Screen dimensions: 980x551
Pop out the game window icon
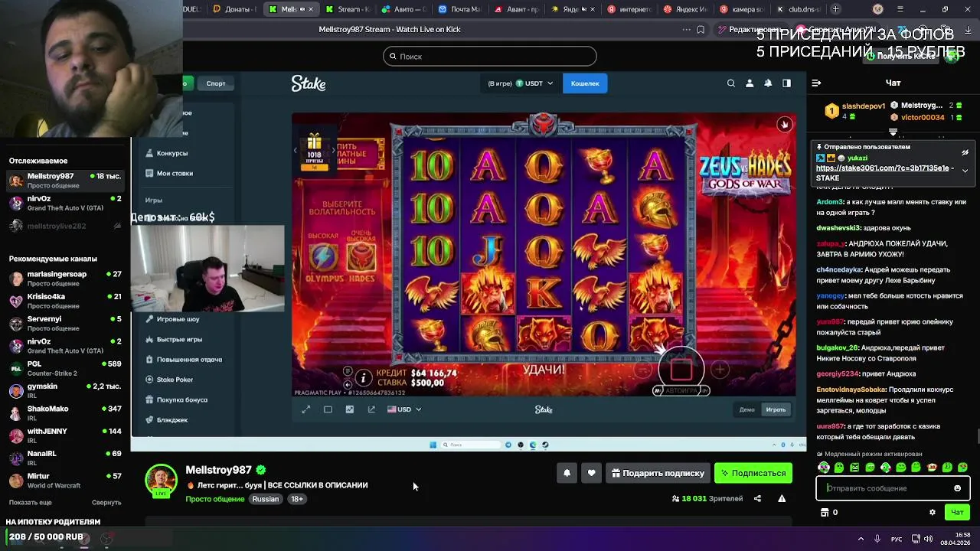tap(371, 409)
